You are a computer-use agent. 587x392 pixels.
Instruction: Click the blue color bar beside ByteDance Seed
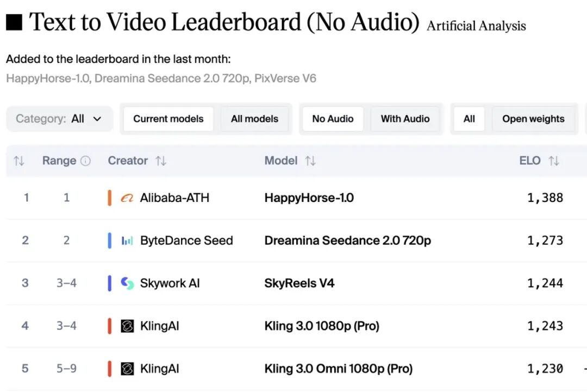[109, 241]
